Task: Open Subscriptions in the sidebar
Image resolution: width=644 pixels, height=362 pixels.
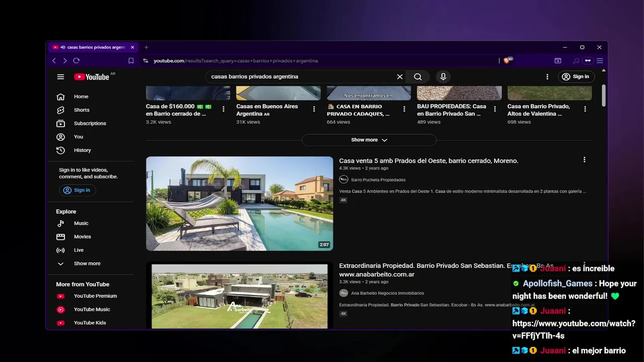Action: [90, 123]
